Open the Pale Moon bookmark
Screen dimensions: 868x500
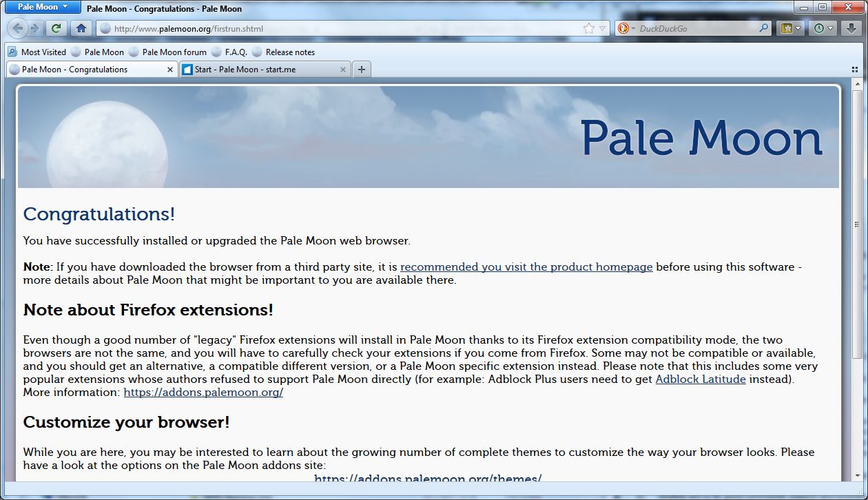tap(98, 52)
